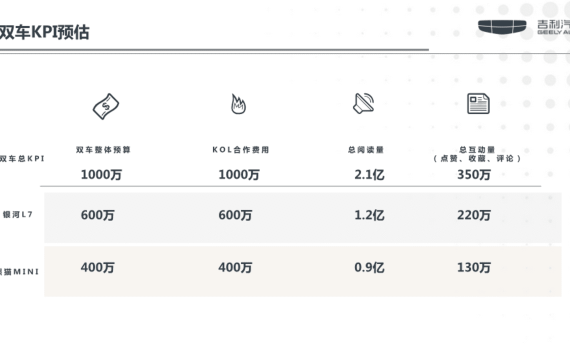Screen dimensions: 570x360
Task: Click the 130万 interactions value
Action: coord(474,268)
